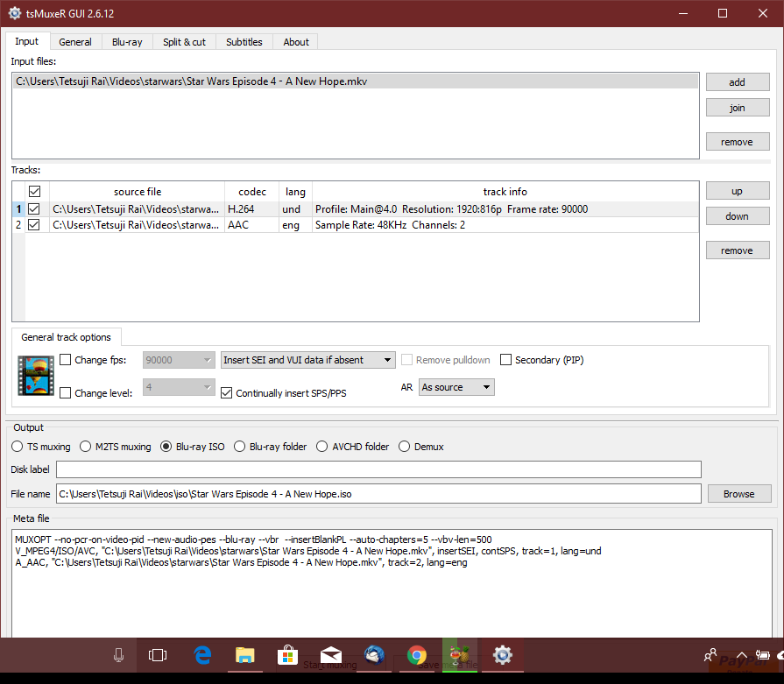
Task: Open the Subtitles tab
Action: 244,42
